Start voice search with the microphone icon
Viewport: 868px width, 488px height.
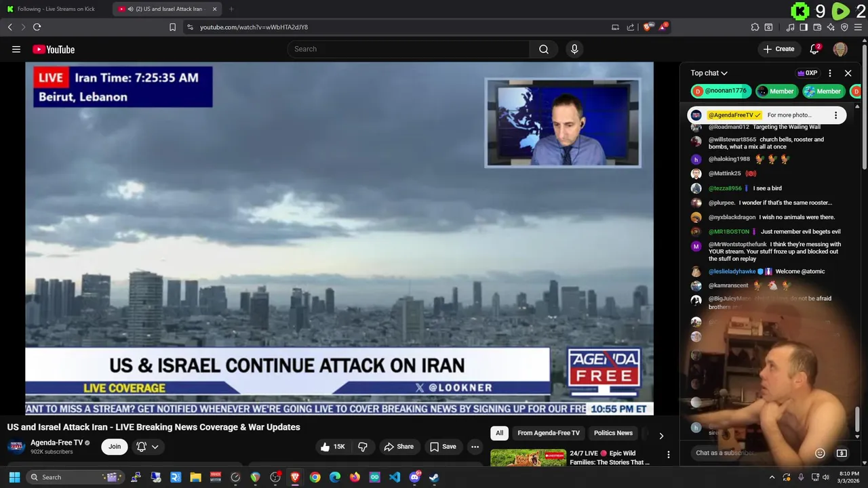574,49
